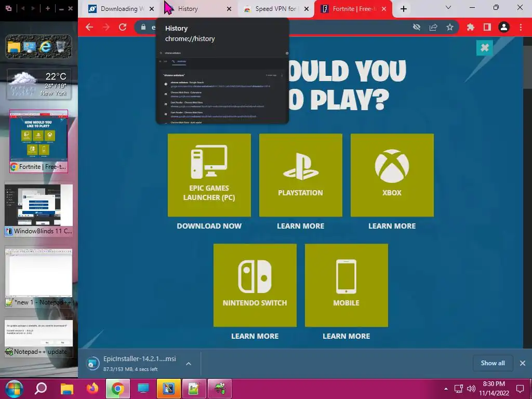The width and height of the screenshot is (532, 399).
Task: Click the sidebar plus button
Action: 47,8
